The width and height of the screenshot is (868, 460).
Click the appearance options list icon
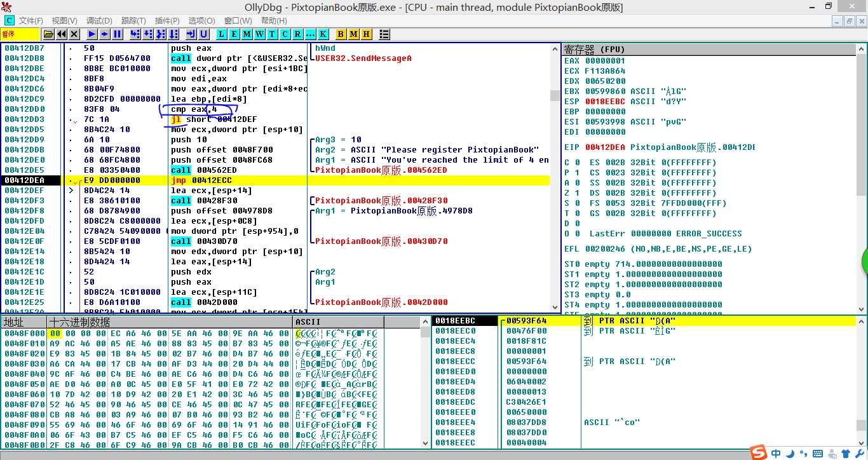point(384,34)
